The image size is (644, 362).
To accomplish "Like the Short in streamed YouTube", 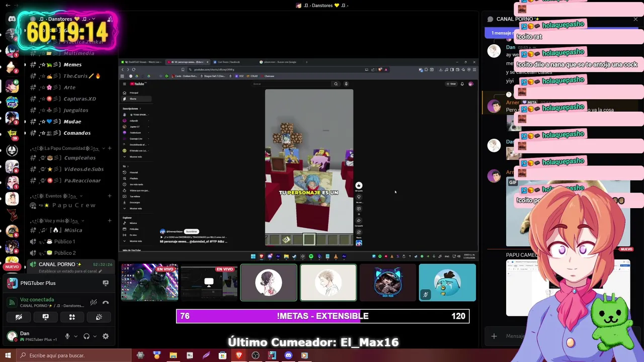I will coord(359,186).
